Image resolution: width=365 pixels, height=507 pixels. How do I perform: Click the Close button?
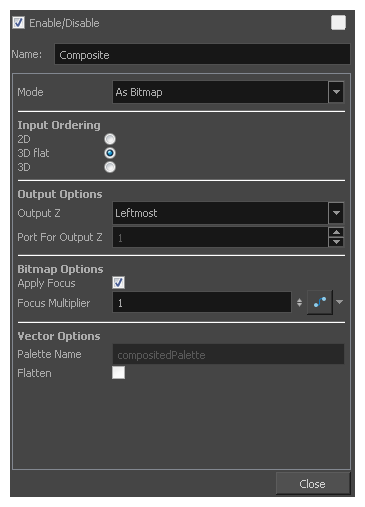click(x=313, y=484)
